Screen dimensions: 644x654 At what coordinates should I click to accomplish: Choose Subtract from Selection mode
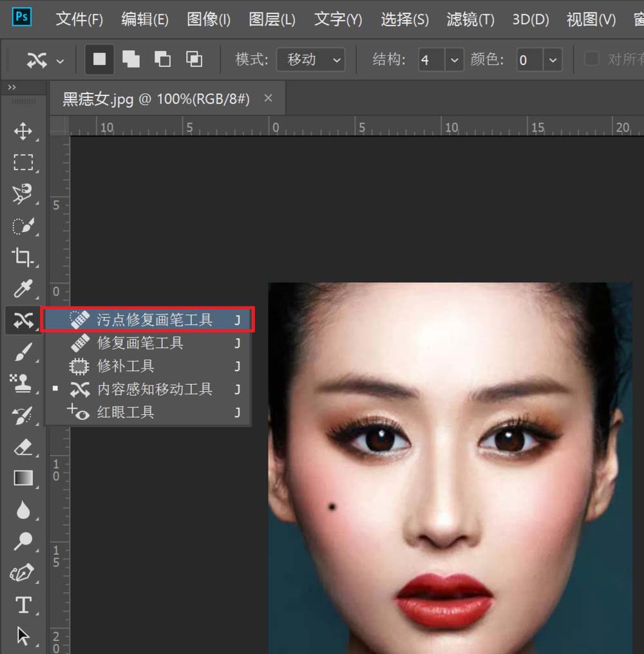(162, 59)
